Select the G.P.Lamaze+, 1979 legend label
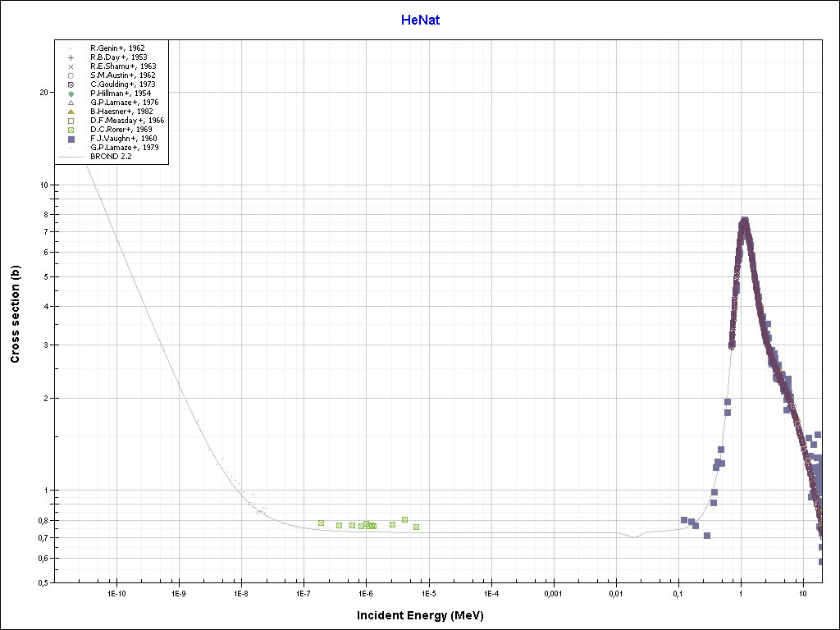Image resolution: width=840 pixels, height=630 pixels. coord(124,148)
